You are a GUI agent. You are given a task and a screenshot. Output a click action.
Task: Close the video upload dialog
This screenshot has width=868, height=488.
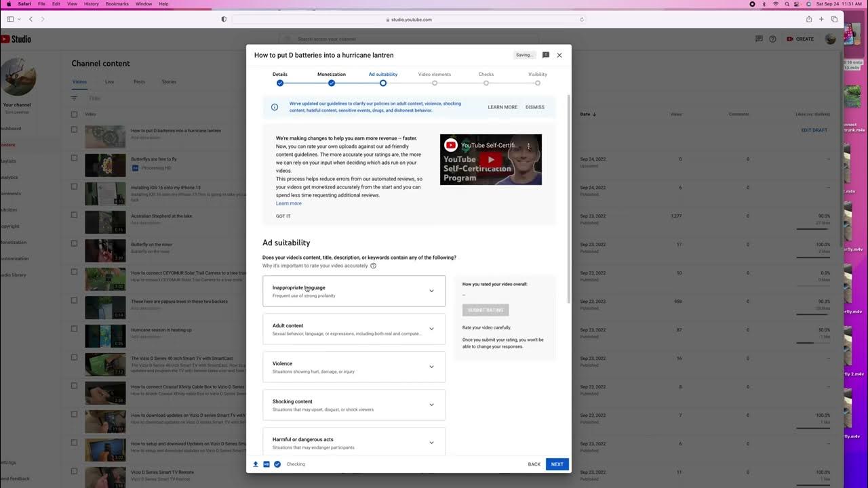(559, 55)
